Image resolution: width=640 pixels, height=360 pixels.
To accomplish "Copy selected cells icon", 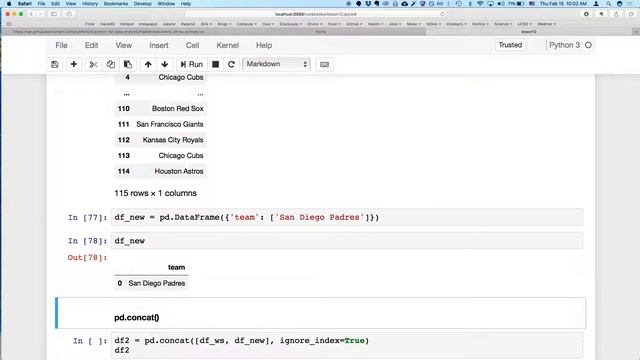I will click(x=111, y=64).
